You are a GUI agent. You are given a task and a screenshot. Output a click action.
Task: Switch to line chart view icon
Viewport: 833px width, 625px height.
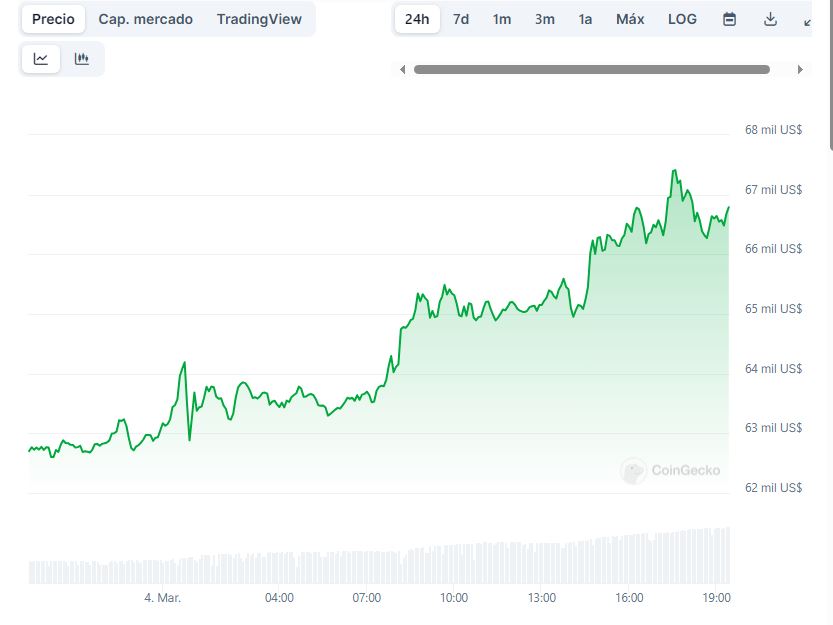[41, 58]
